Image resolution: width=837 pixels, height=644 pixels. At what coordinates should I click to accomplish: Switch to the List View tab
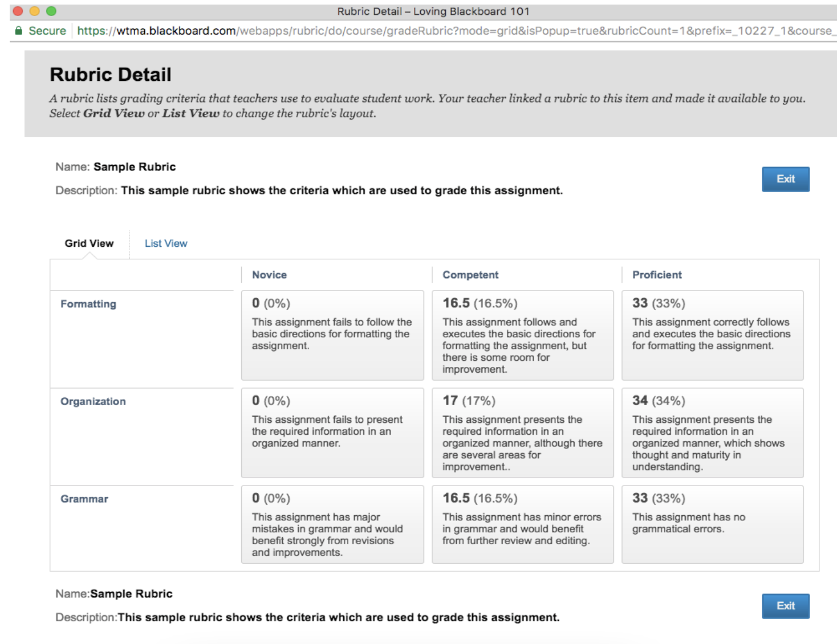[x=165, y=243]
